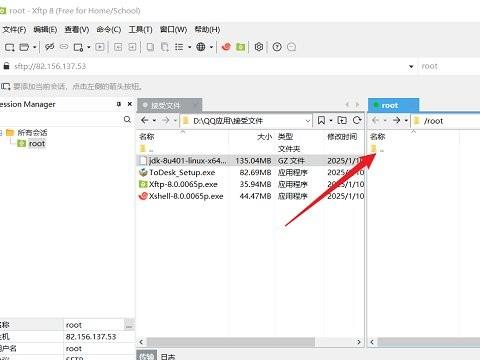Viewport: 480px width, 360px height.
Task: Click the local pane horizontal scrollbar right arrow
Action: click(x=359, y=342)
